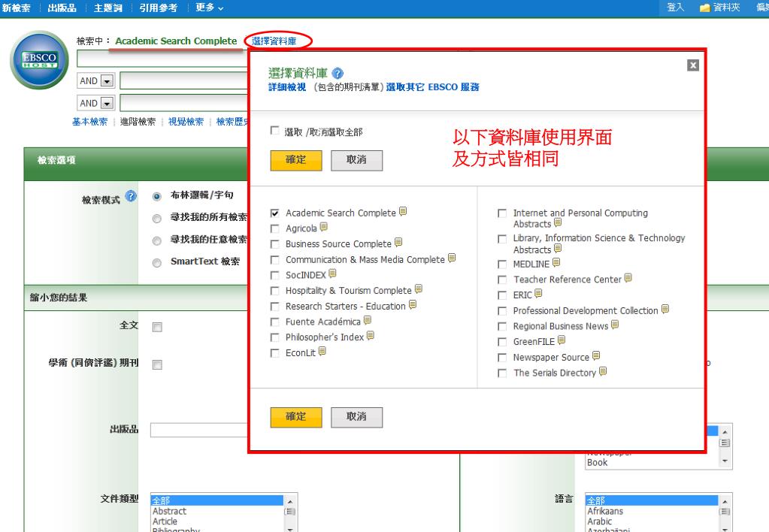Show note for Newspaper Source
The image size is (769, 532).
[596, 356]
